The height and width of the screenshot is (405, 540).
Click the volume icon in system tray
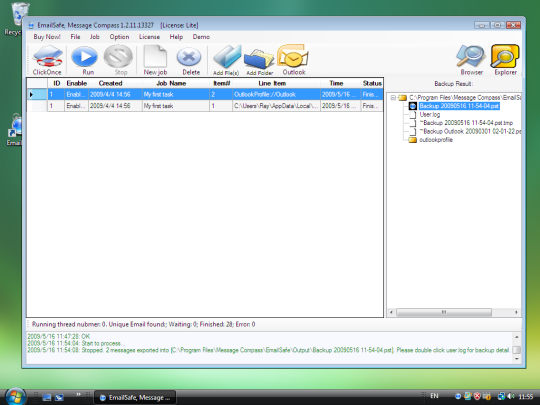511,396
